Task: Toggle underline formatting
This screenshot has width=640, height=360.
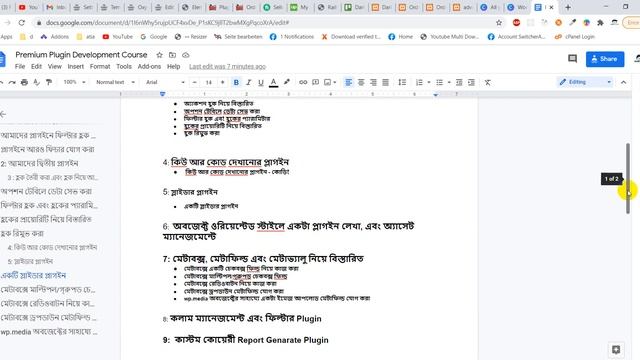Action: [261, 82]
